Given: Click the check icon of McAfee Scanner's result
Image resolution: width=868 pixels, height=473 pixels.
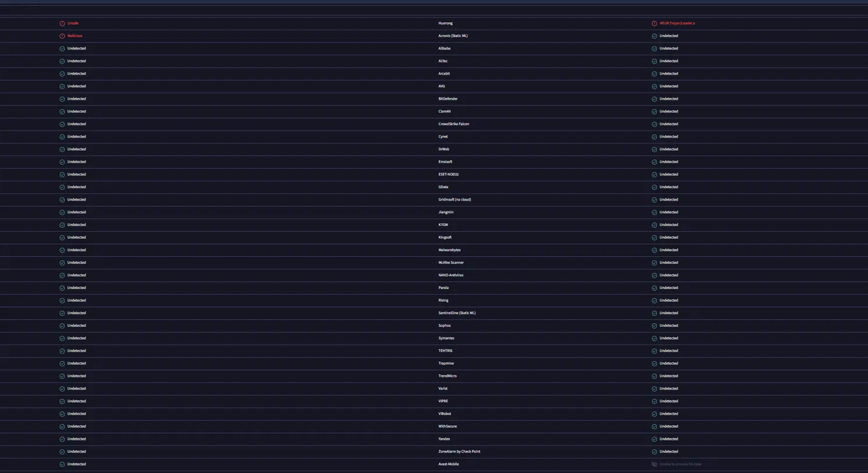Looking at the screenshot, I should [x=655, y=263].
